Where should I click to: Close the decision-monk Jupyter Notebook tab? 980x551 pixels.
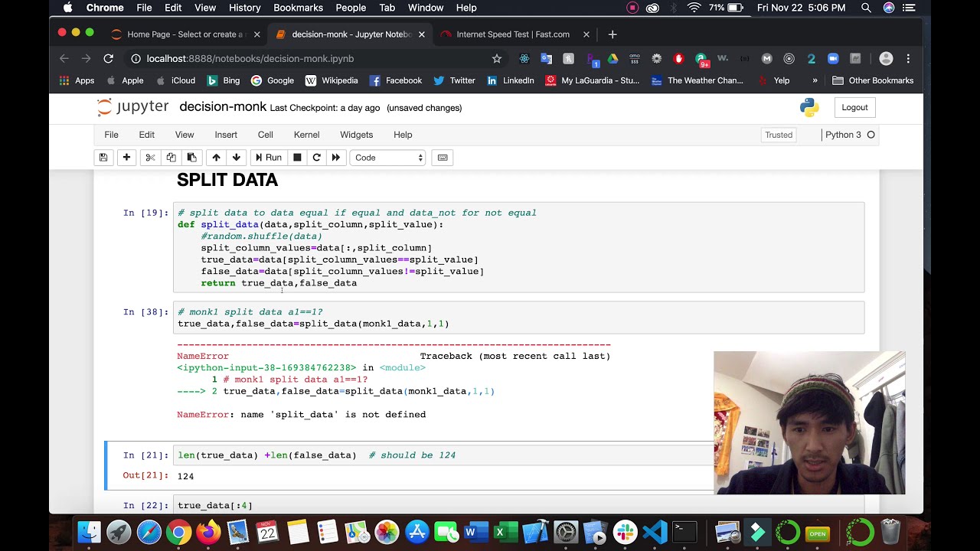[421, 34]
